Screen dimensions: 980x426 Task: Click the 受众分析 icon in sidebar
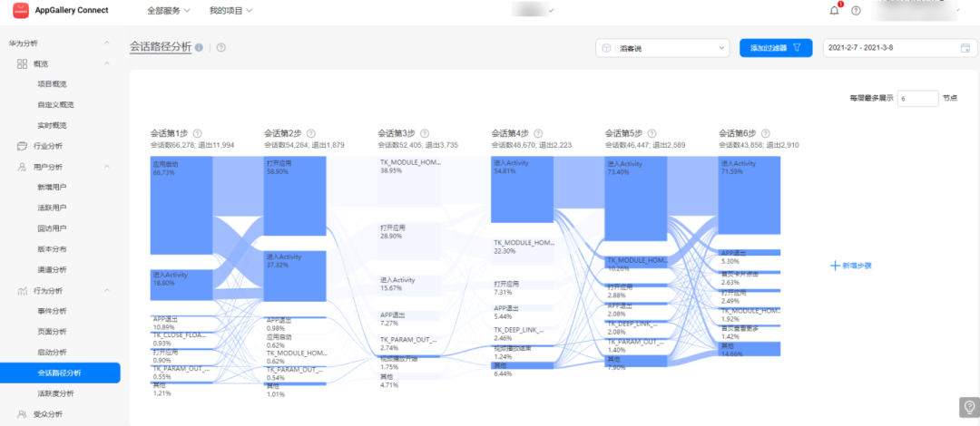22,413
